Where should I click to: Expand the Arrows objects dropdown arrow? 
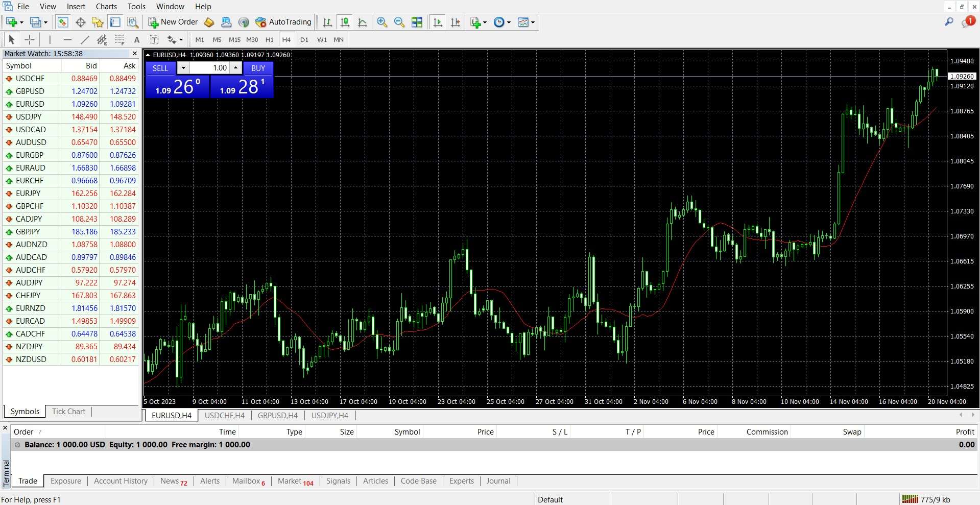tap(181, 40)
